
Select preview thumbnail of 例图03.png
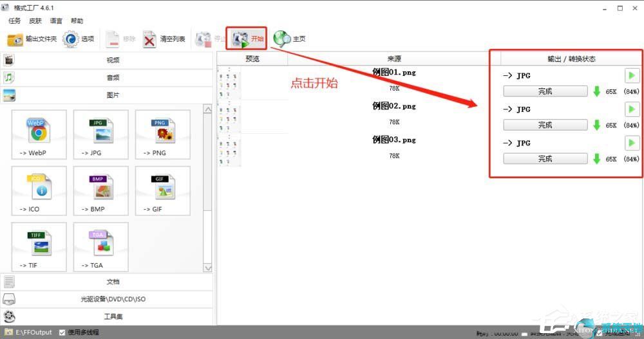click(229, 151)
